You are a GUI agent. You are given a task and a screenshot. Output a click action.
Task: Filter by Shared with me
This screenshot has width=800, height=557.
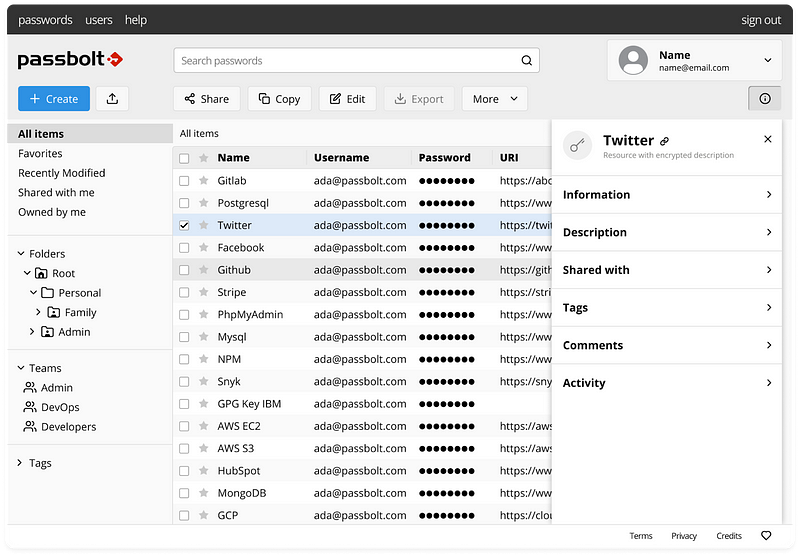coord(56,192)
